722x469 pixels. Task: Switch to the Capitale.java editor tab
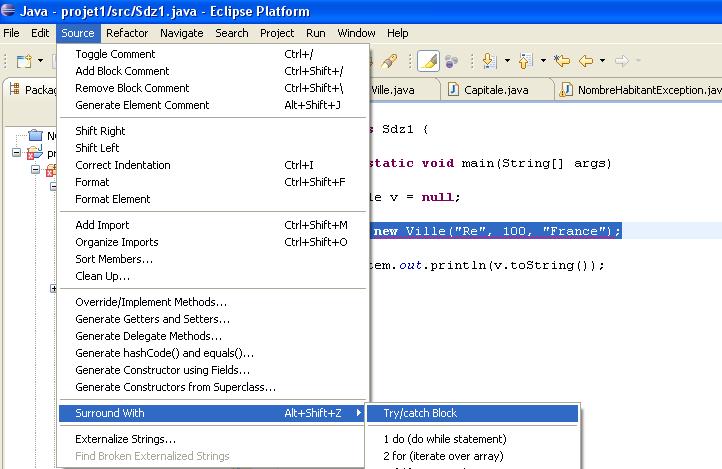tap(496, 90)
